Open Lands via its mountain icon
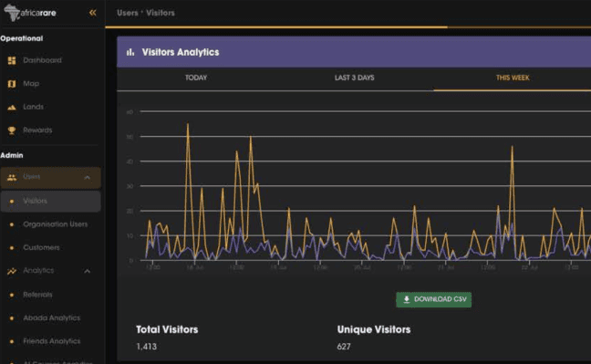591x364 pixels. 12,107
